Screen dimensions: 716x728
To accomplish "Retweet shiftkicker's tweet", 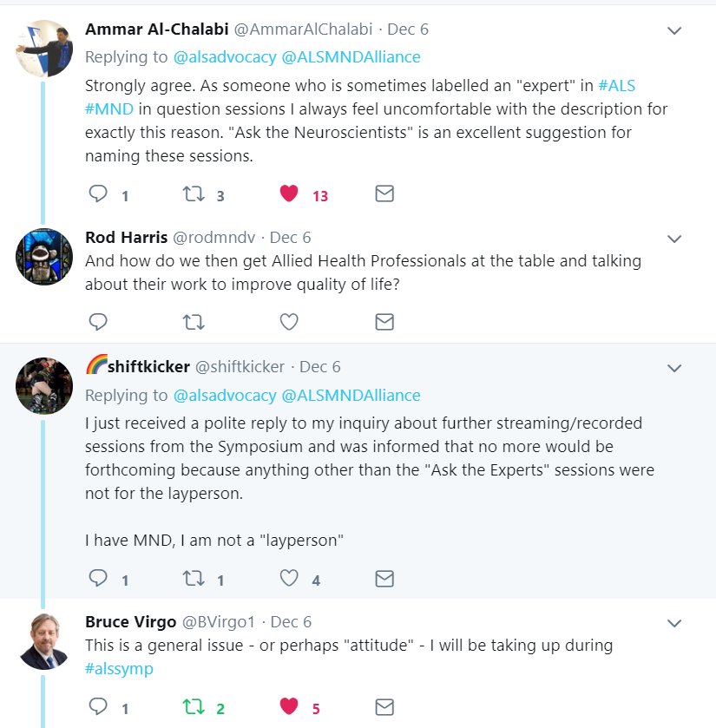I will coord(194,579).
